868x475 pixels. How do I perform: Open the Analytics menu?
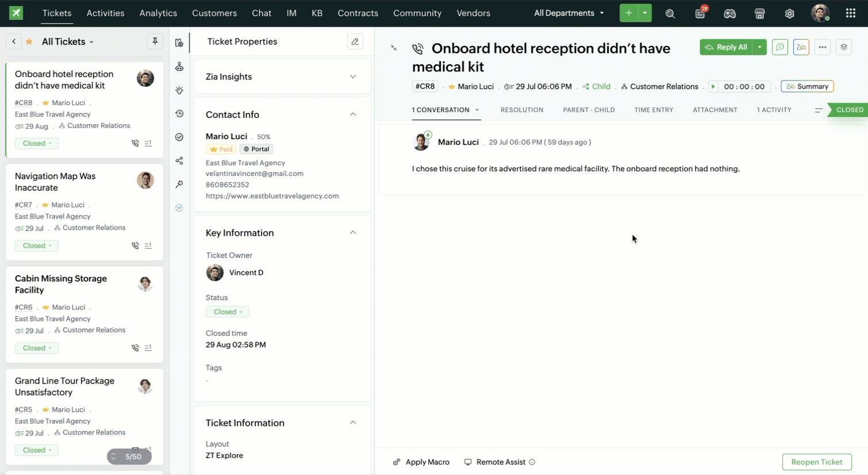tap(158, 13)
